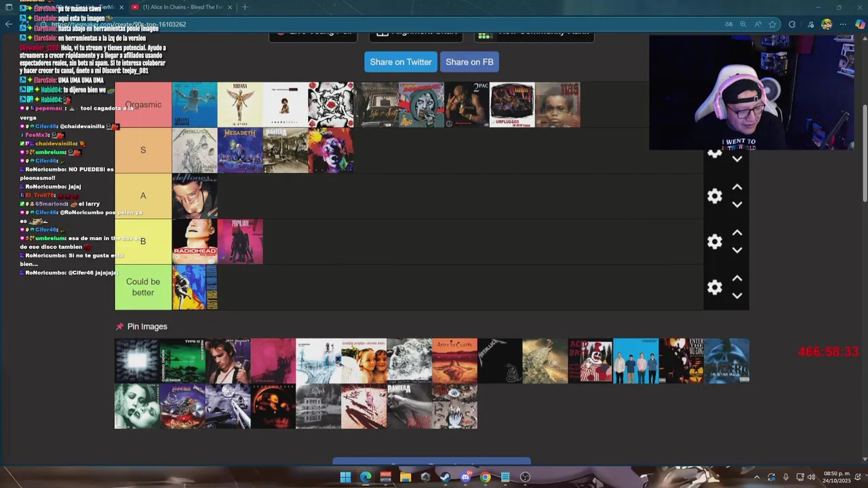Show hidden system tray icons
Screen dimensions: 868x488
tap(757, 477)
